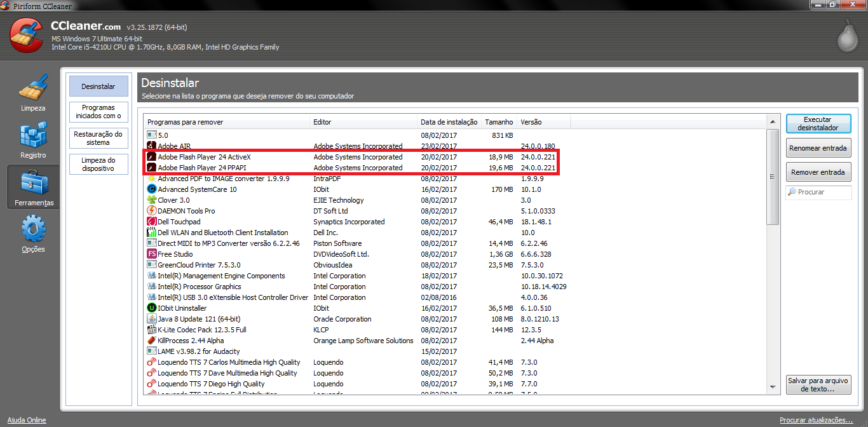Click the DAEMON Tools Pro icon
Image resolution: width=868 pixels, height=427 pixels.
tap(152, 211)
